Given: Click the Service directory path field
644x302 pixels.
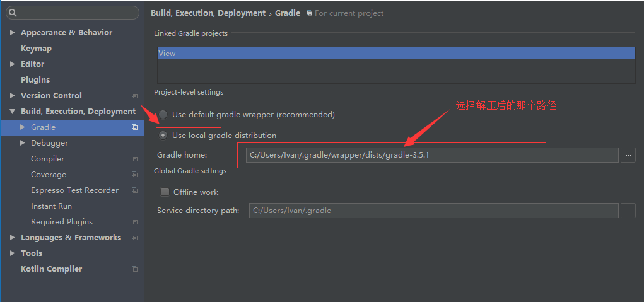Looking at the screenshot, I should 434,211.
